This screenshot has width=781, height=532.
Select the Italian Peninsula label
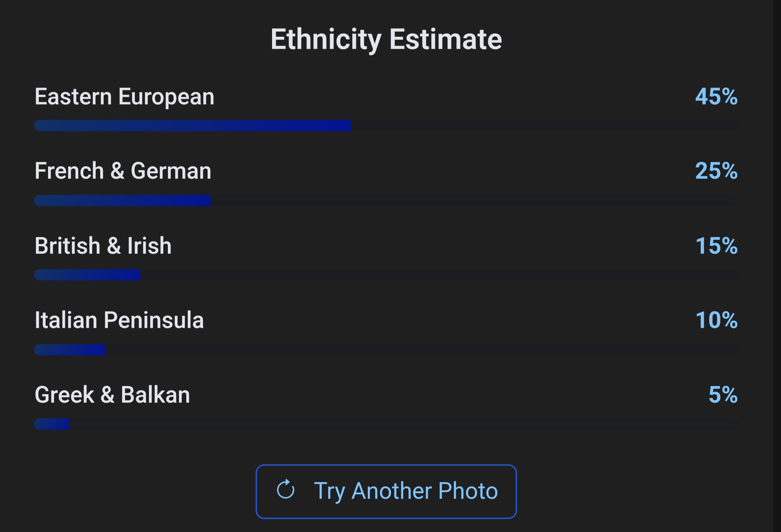119,320
